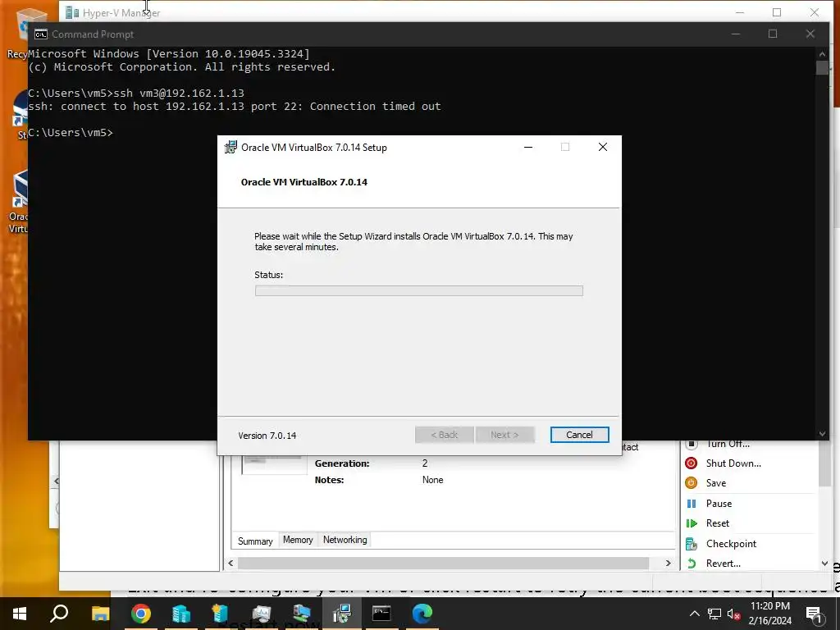This screenshot has height=630, width=840.
Task: Click the installation status progress bar
Action: [x=419, y=290]
